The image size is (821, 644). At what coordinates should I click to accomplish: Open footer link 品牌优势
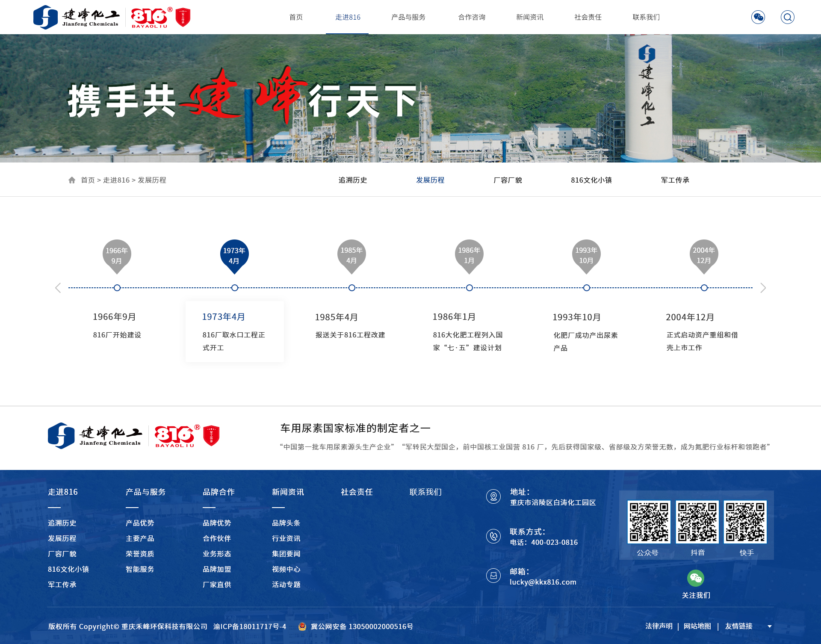tap(217, 523)
